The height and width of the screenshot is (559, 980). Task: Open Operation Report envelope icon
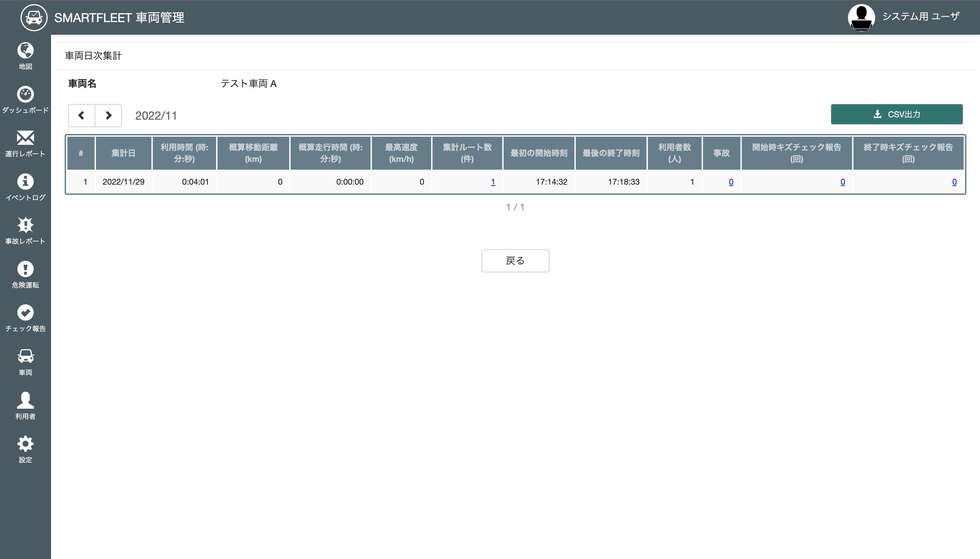(x=26, y=138)
